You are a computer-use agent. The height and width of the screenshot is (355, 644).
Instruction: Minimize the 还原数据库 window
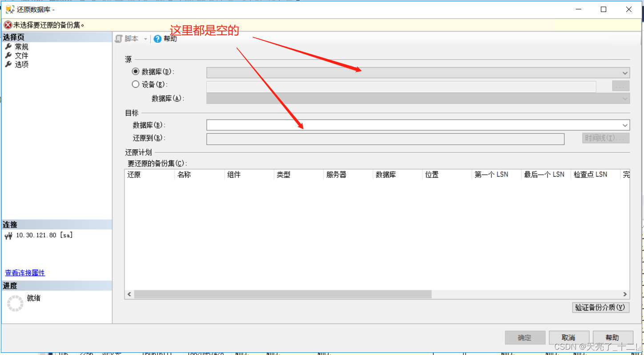579,9
